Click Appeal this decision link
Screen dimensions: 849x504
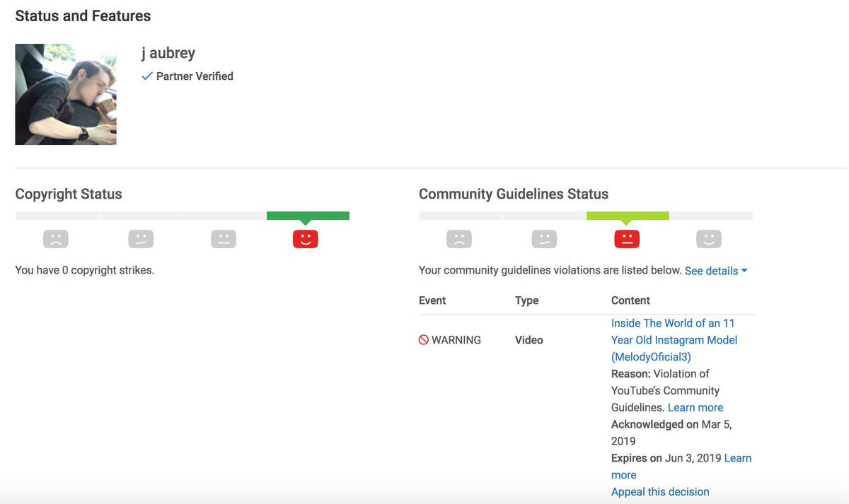click(x=660, y=492)
